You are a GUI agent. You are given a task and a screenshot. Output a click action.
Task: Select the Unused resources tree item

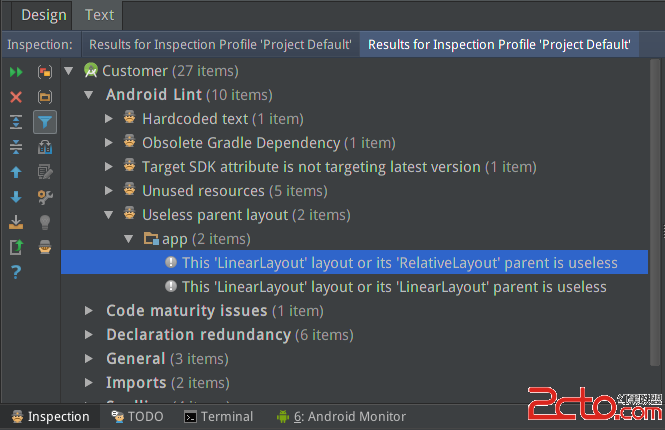coord(203,191)
